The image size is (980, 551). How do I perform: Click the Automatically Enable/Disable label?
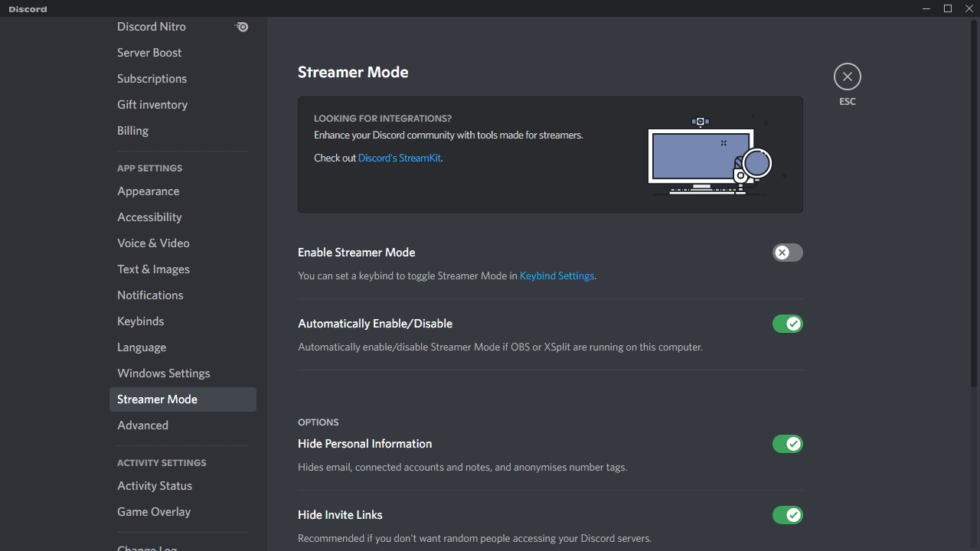(375, 324)
